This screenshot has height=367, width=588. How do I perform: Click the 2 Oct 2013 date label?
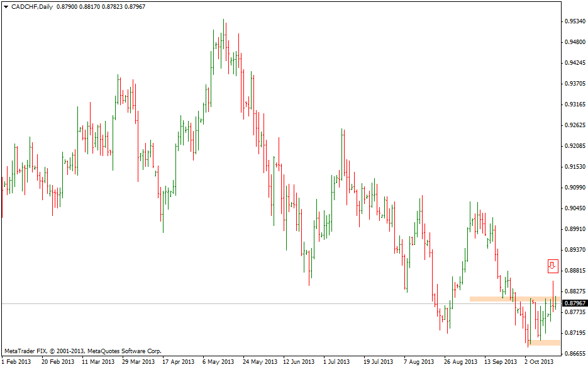[x=539, y=362]
